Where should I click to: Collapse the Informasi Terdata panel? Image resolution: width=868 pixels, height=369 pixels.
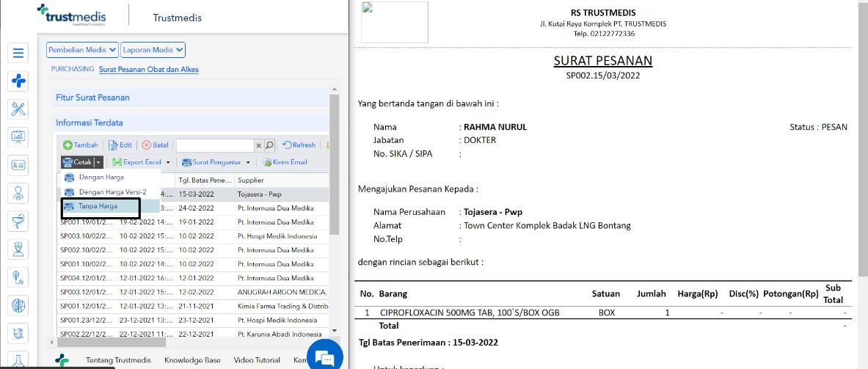pyautogui.click(x=191, y=123)
